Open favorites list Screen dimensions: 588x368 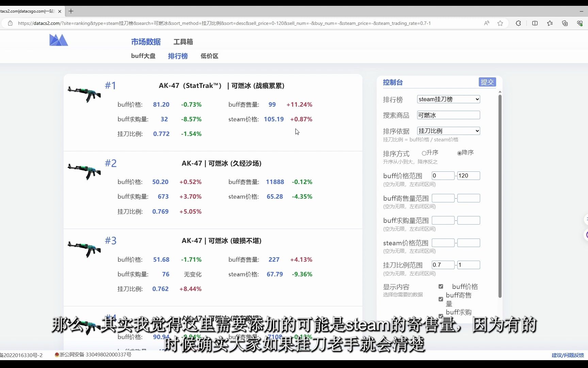tap(550, 23)
